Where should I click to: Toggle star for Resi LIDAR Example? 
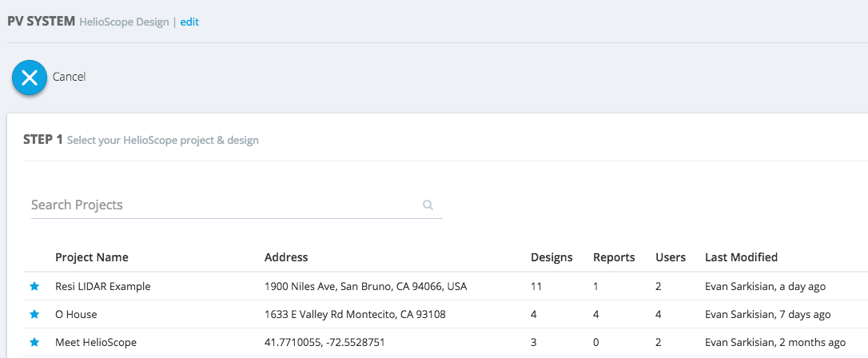pos(34,286)
